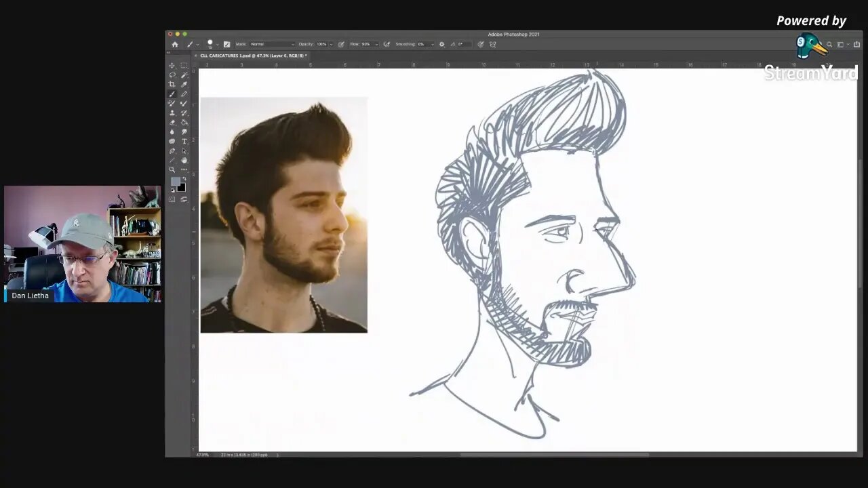Select the Eraser tool

pyautogui.click(x=172, y=122)
